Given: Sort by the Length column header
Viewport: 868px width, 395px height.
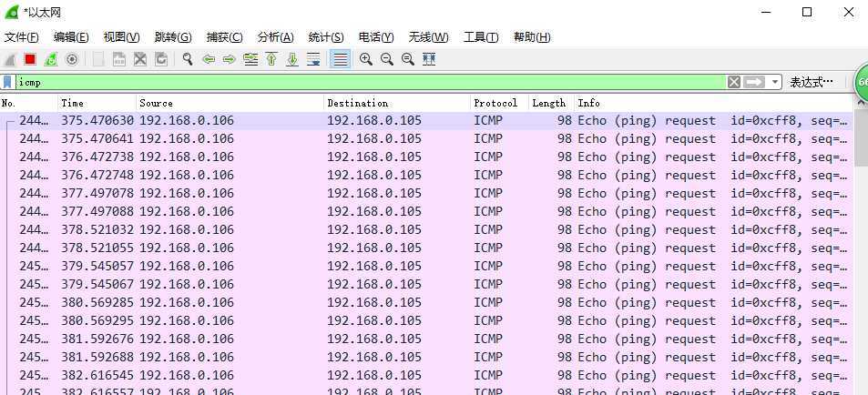Looking at the screenshot, I should [x=551, y=103].
